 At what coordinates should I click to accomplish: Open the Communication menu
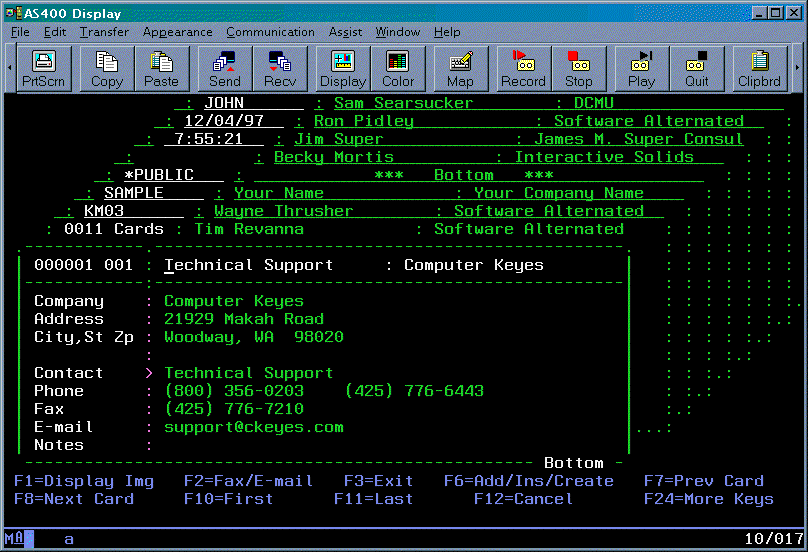[x=270, y=32]
